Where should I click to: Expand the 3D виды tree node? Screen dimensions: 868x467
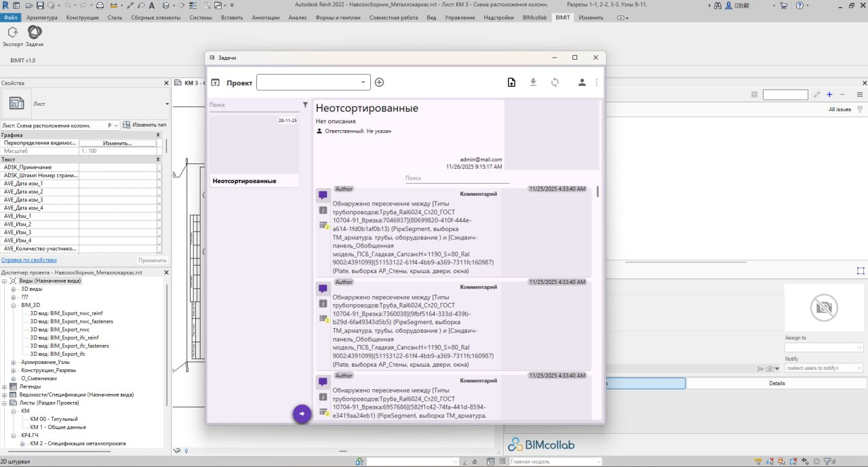click(14, 289)
